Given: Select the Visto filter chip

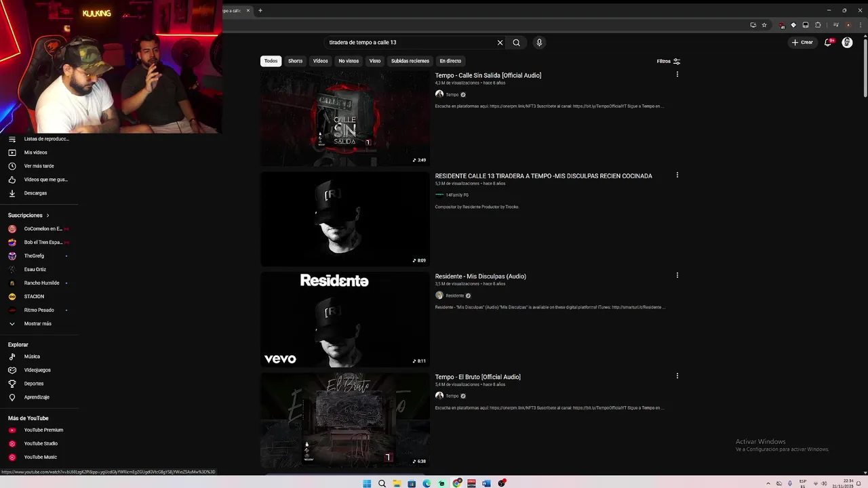Looking at the screenshot, I should tap(375, 61).
